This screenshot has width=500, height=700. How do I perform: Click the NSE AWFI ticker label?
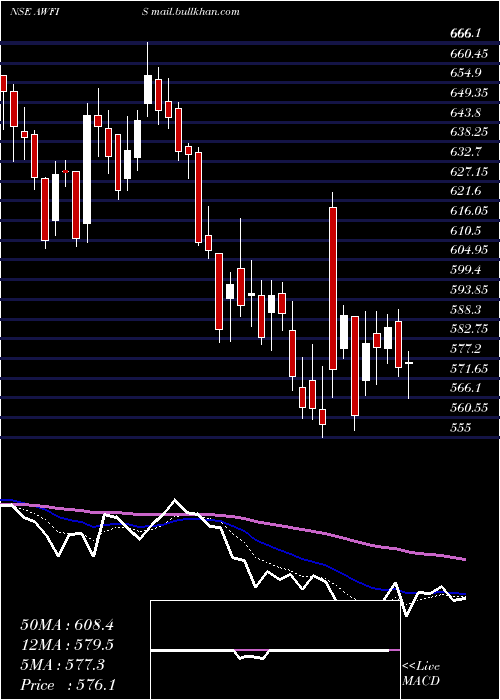[x=35, y=12]
